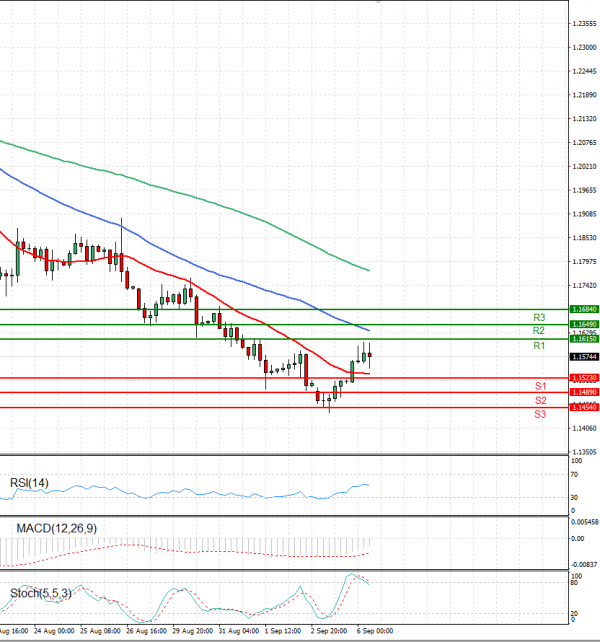Select the current price 1.15744 tag

click(x=584, y=357)
